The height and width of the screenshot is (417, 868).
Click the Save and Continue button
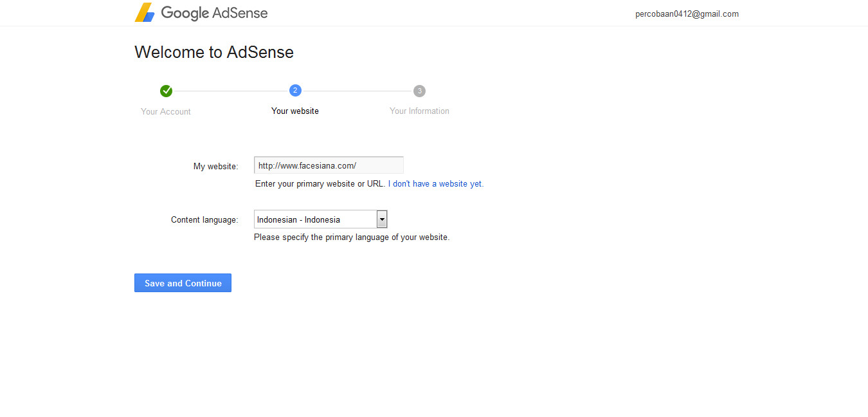pos(183,283)
